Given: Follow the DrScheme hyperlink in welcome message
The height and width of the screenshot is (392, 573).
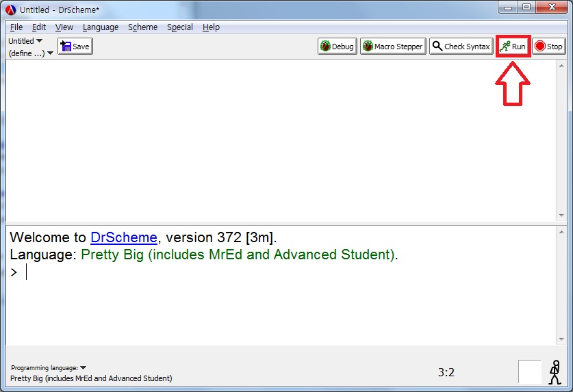Looking at the screenshot, I should click(124, 237).
